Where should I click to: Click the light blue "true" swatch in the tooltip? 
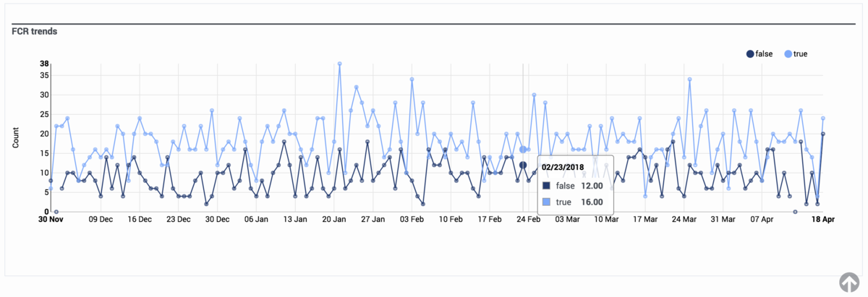[x=548, y=202]
